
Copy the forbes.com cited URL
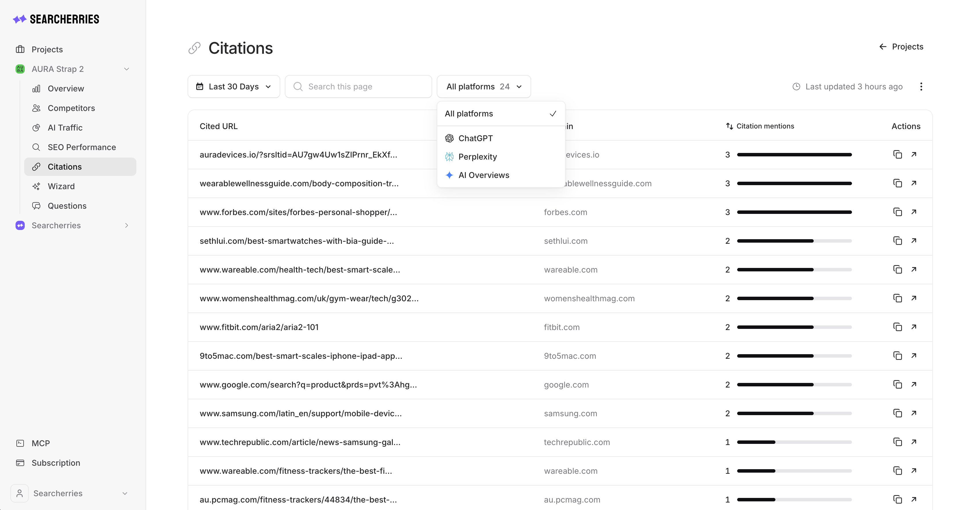click(897, 212)
